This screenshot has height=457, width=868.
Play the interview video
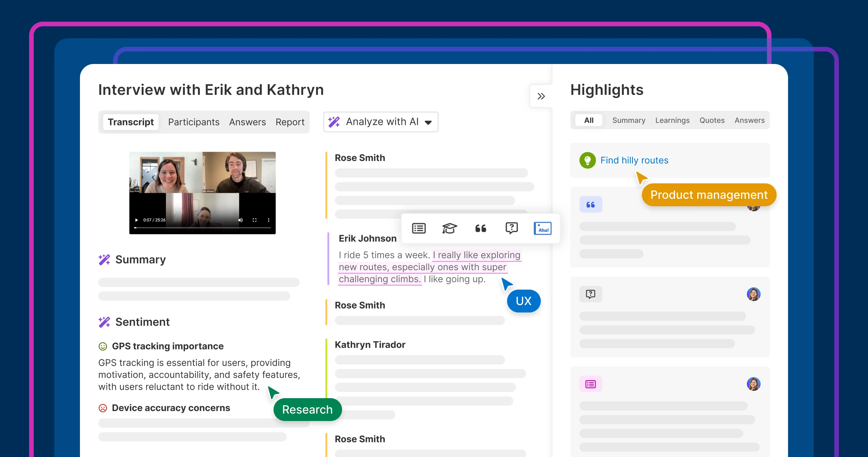[136, 220]
